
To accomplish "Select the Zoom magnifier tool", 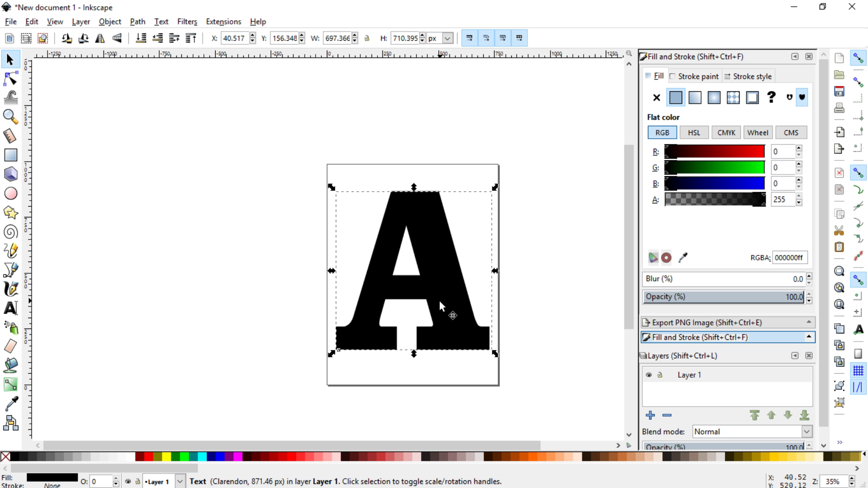I will click(x=10, y=117).
